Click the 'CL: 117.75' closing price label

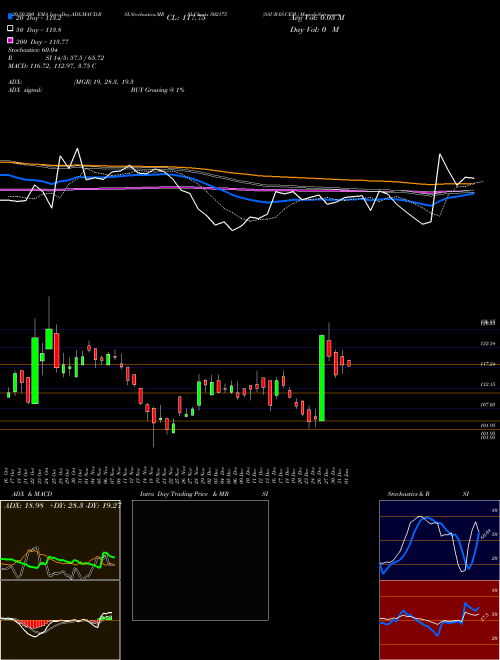[186, 18]
